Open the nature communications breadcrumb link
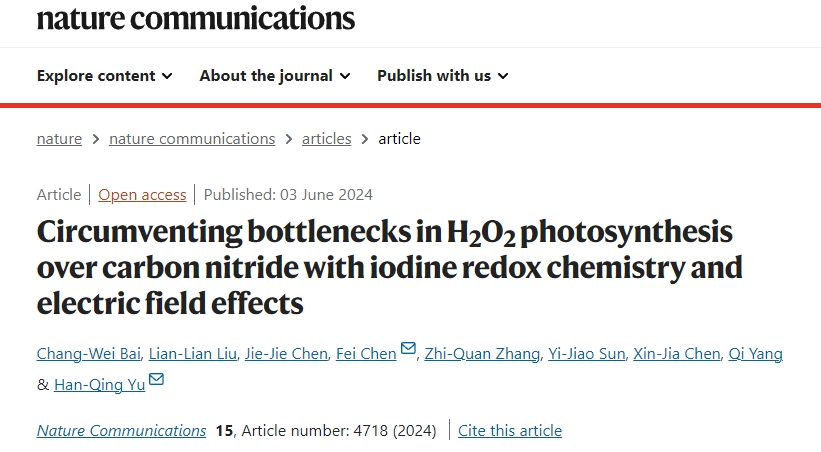Screen dimensions: 821x452 [x=192, y=139]
